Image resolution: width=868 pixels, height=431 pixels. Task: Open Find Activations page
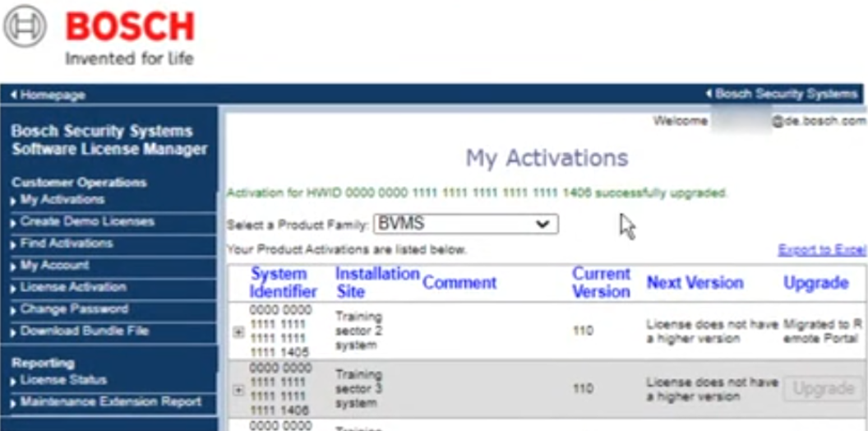tap(67, 243)
